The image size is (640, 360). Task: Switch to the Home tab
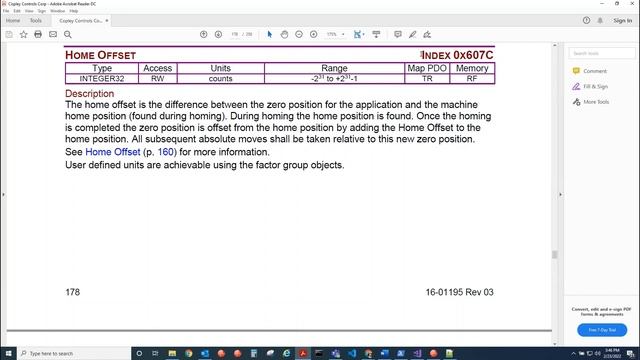(x=13, y=20)
